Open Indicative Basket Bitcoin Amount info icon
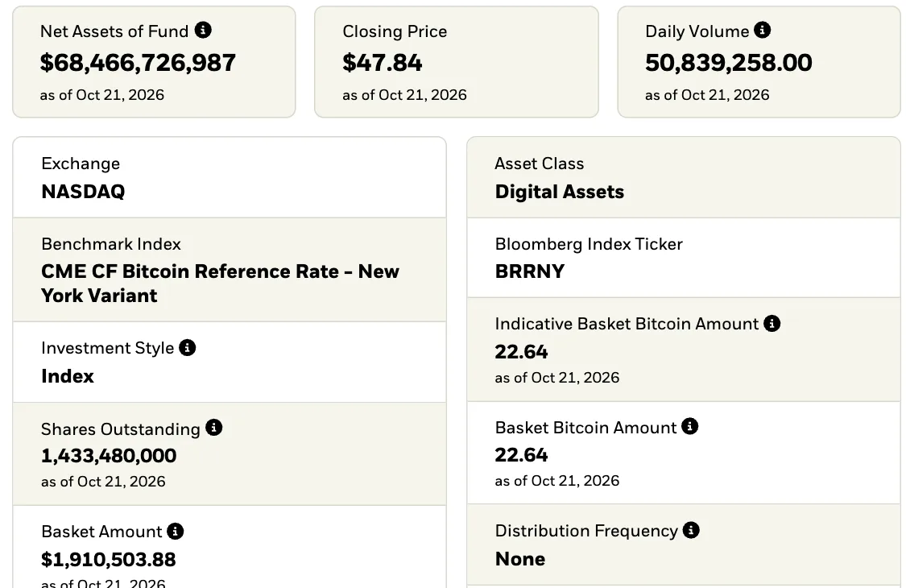The height and width of the screenshot is (588, 906). [x=772, y=323]
